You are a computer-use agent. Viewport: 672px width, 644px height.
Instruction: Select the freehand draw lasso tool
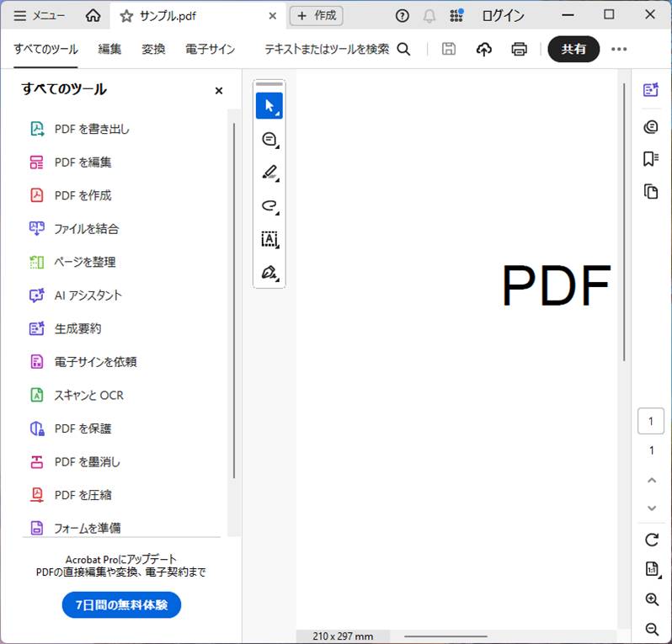[269, 205]
